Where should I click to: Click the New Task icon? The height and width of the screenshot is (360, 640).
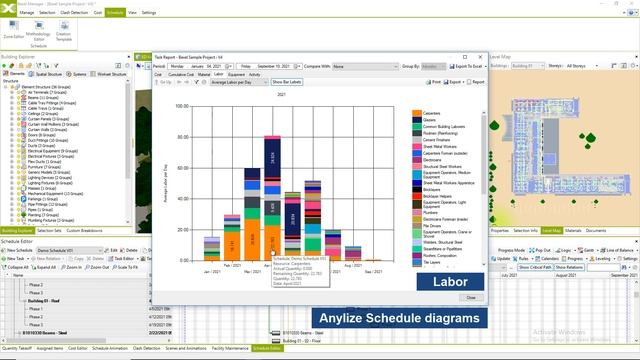pos(4,259)
